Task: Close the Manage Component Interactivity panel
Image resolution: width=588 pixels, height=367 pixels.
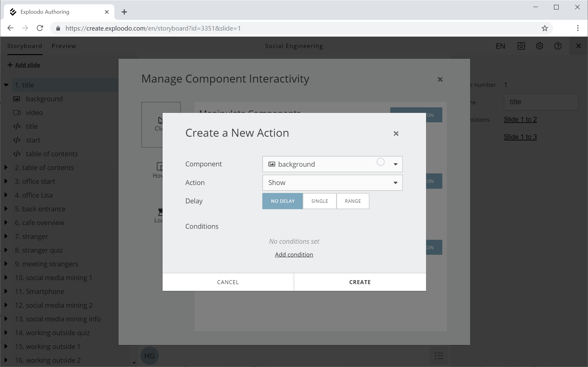Action: [440, 80]
